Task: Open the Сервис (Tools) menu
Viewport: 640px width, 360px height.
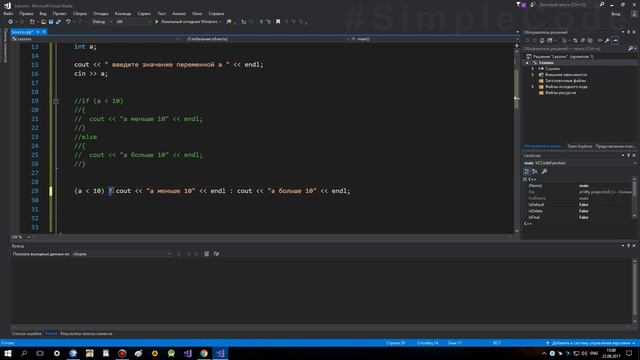Action: (144, 13)
